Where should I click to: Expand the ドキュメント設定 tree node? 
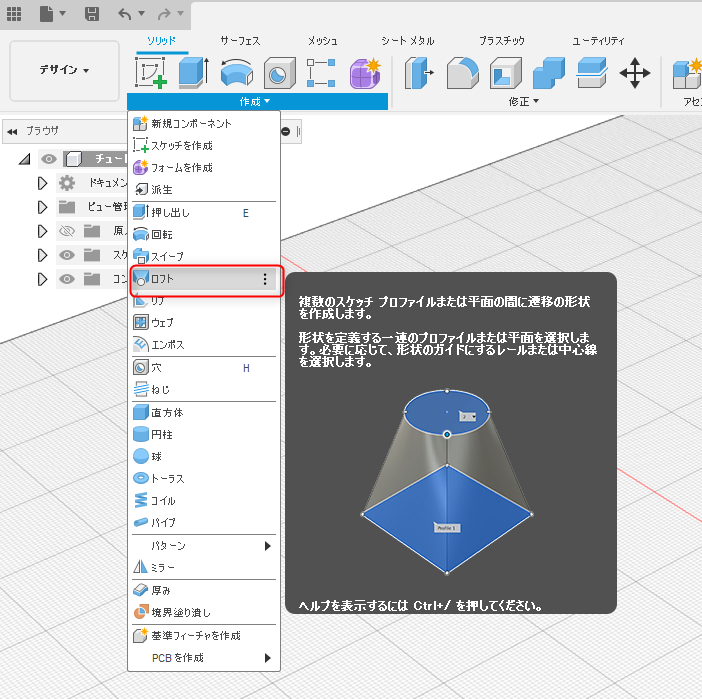pyautogui.click(x=43, y=183)
